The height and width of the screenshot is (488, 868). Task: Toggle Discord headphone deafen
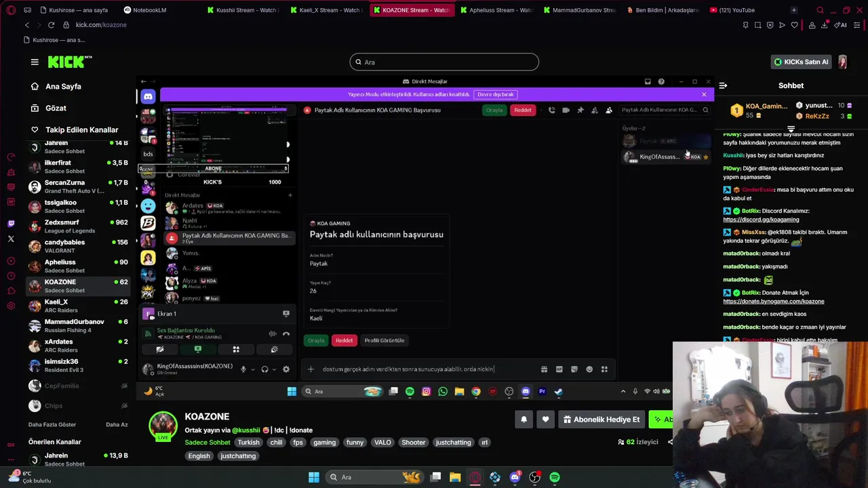(264, 369)
